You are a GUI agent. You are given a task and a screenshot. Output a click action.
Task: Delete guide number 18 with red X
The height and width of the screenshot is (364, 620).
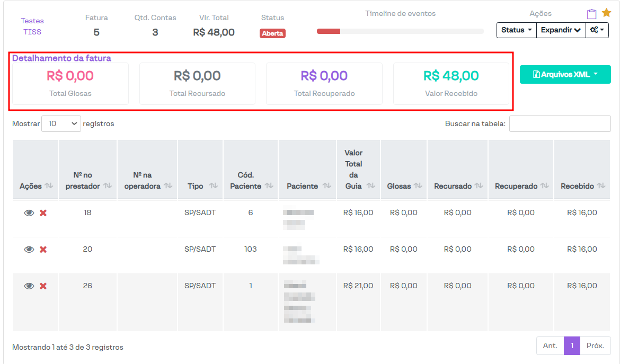(43, 213)
